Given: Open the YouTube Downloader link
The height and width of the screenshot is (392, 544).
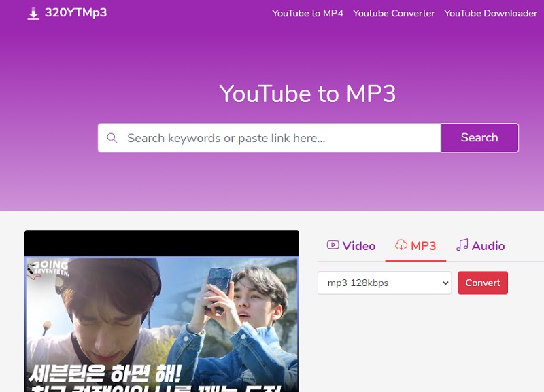Looking at the screenshot, I should point(490,13).
